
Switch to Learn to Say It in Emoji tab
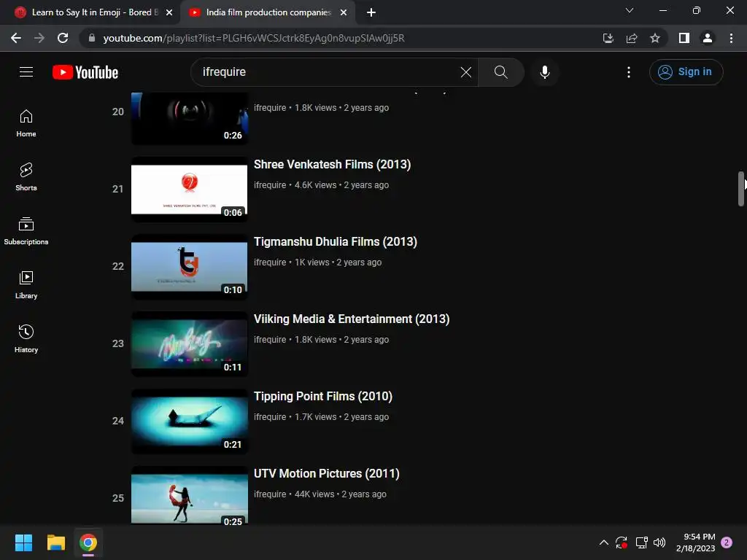(94, 12)
